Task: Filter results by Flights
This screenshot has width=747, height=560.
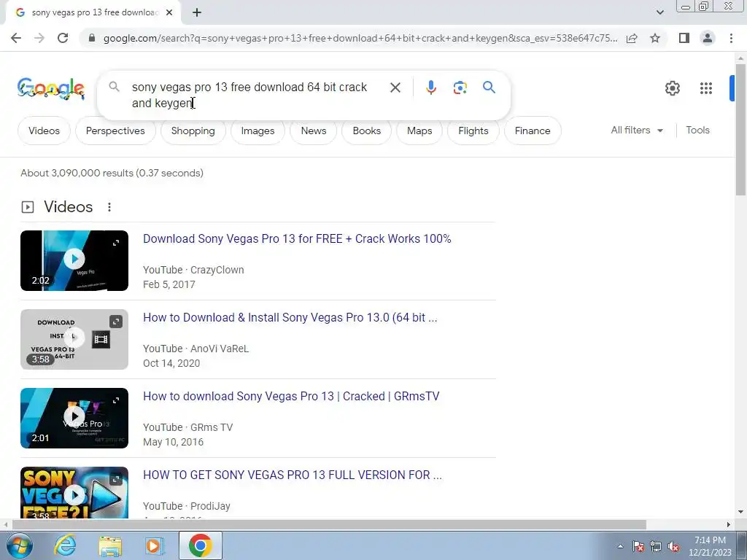Action: click(x=473, y=131)
